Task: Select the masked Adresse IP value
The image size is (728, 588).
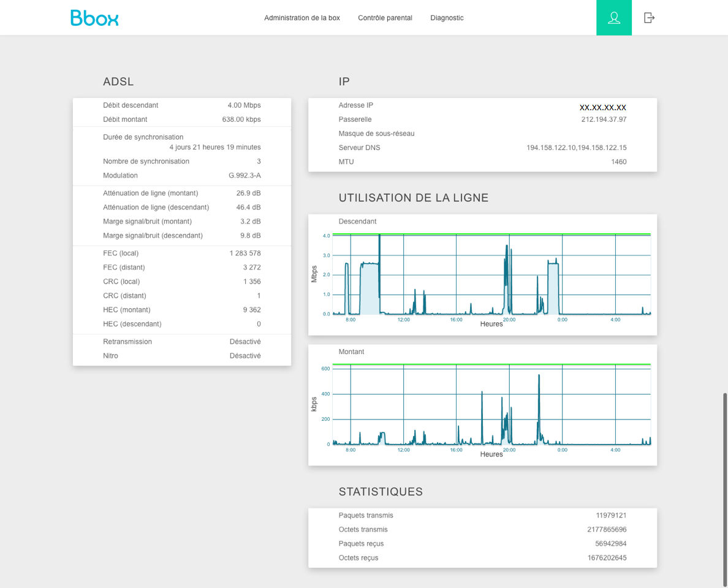Action: [602, 107]
